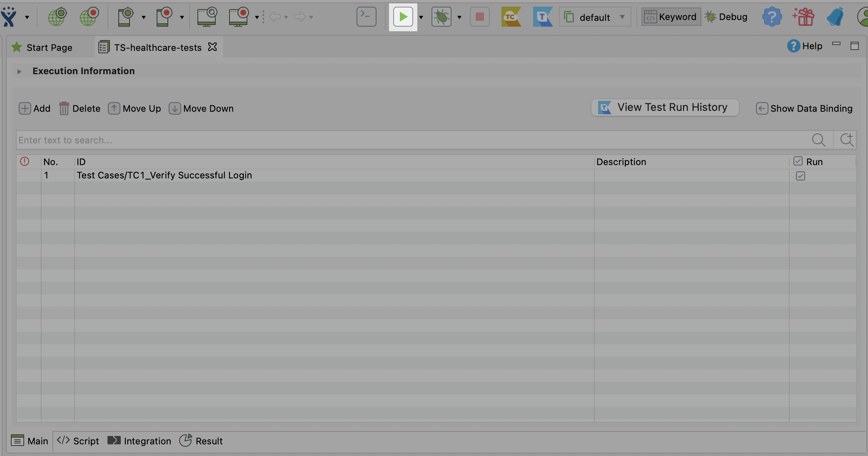This screenshot has width=868, height=456.
Task: Enable the Execution Information expander
Action: tap(19, 70)
